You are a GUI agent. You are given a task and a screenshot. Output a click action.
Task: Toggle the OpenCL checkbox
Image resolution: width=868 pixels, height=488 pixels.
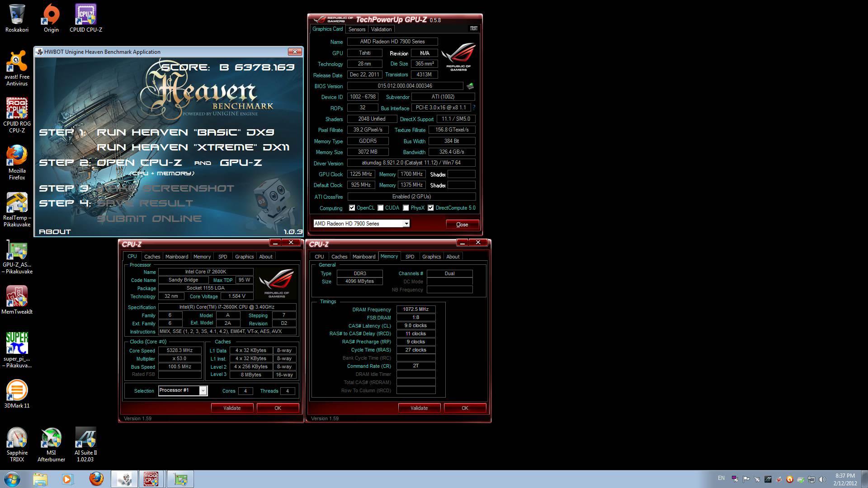[352, 208]
